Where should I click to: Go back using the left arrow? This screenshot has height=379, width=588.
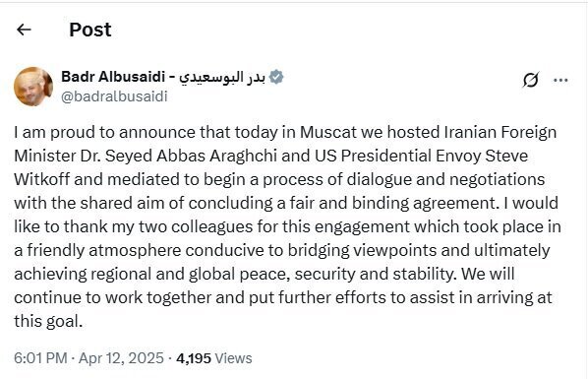[x=24, y=30]
